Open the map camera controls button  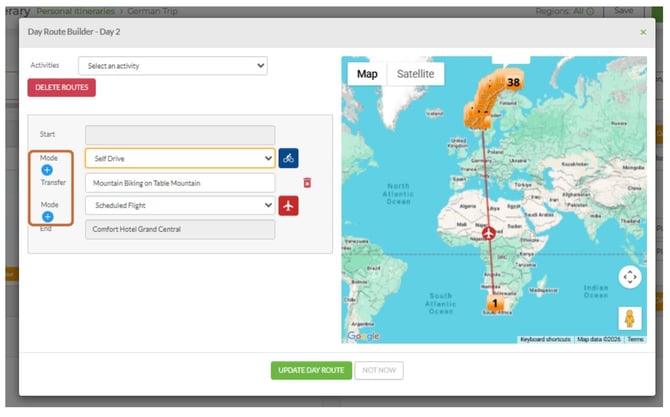pos(630,277)
